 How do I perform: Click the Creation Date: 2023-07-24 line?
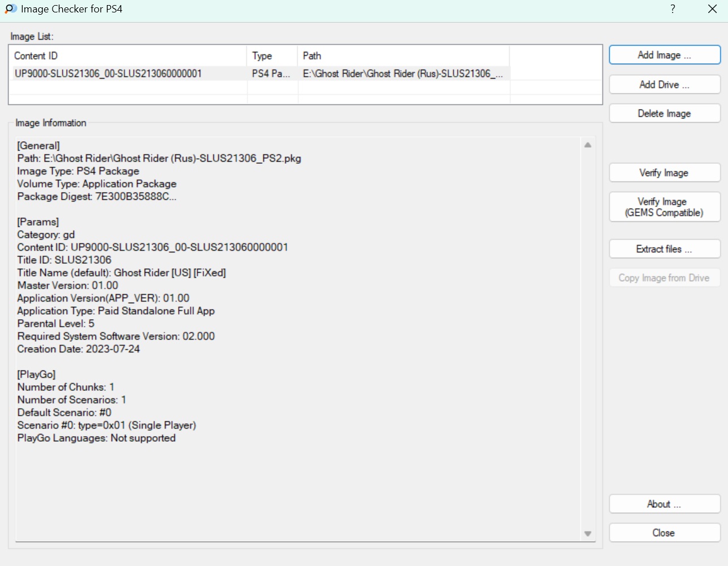pyautogui.click(x=79, y=349)
